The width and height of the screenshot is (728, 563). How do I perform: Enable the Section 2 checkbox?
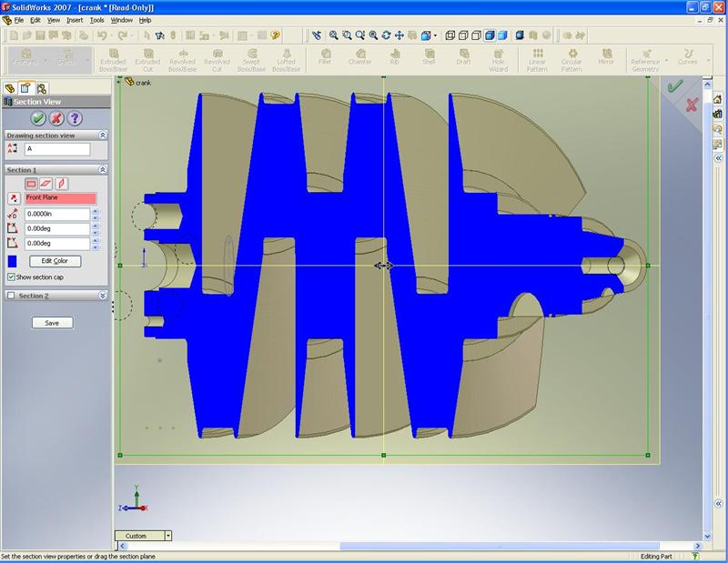(x=11, y=296)
